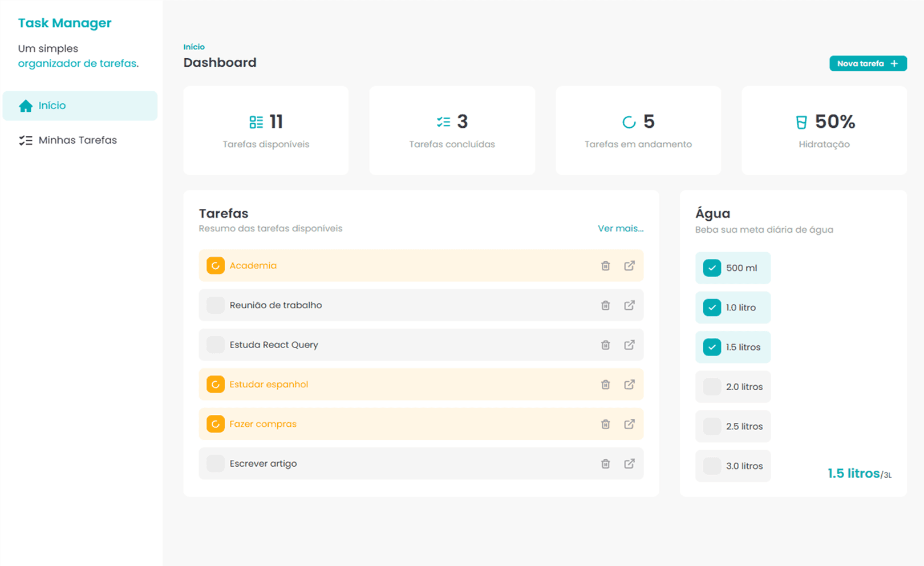
Task: Toggle status checkbox for Reunião de trabalho
Action: (215, 305)
